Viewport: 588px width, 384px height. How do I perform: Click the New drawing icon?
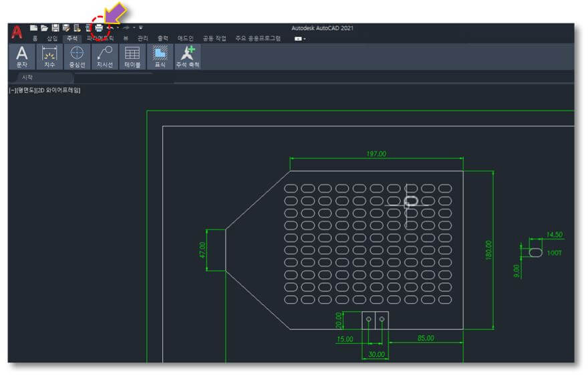[x=34, y=28]
